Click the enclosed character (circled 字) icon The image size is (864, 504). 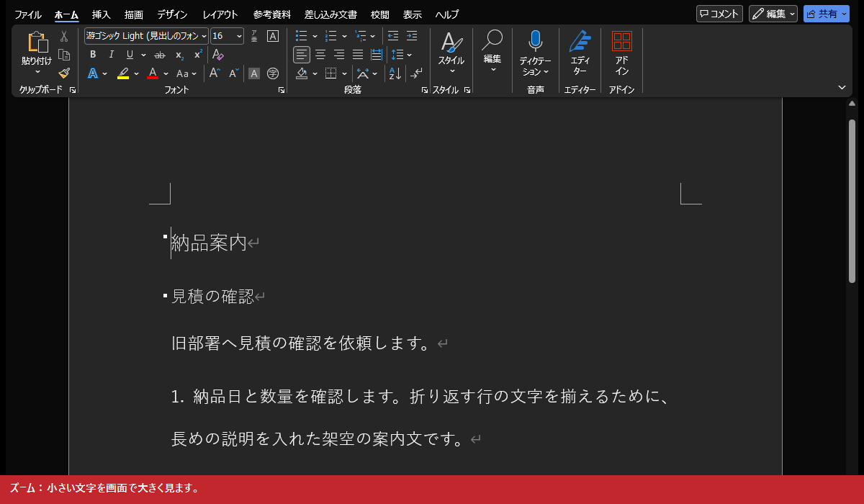point(273,73)
